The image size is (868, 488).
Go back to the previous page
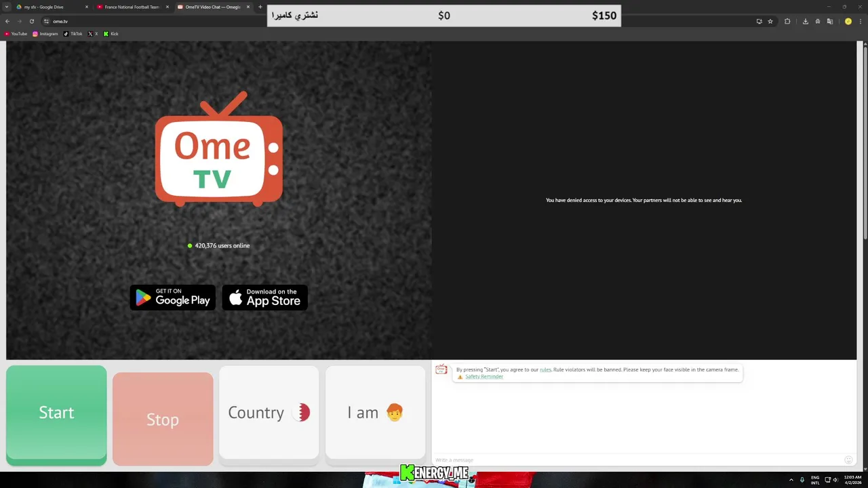7,21
